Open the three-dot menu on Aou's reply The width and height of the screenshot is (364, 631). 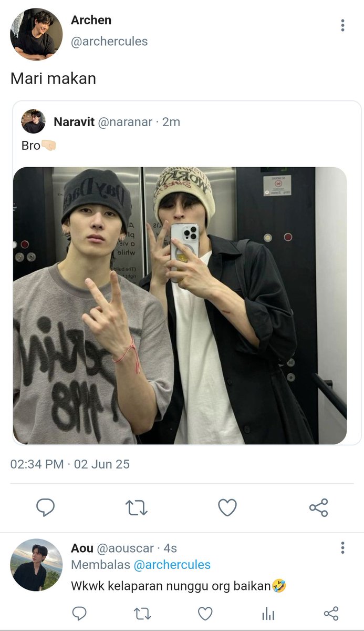342,548
